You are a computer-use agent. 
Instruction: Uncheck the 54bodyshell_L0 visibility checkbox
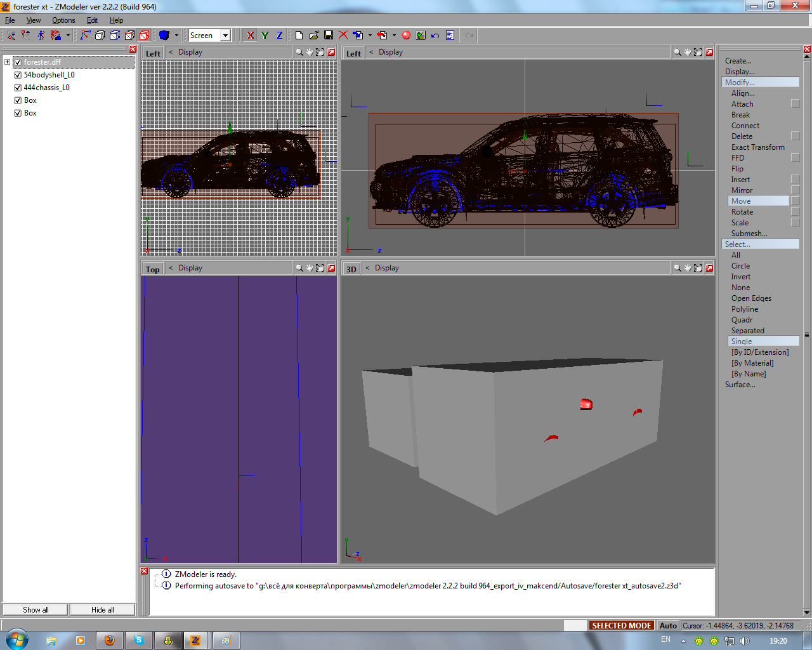coord(18,75)
